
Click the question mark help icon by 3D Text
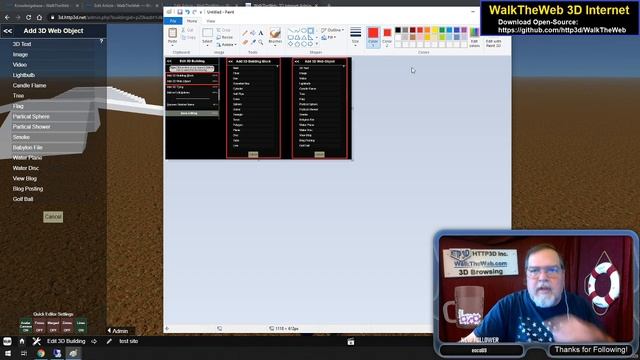pyautogui.click(x=101, y=41)
